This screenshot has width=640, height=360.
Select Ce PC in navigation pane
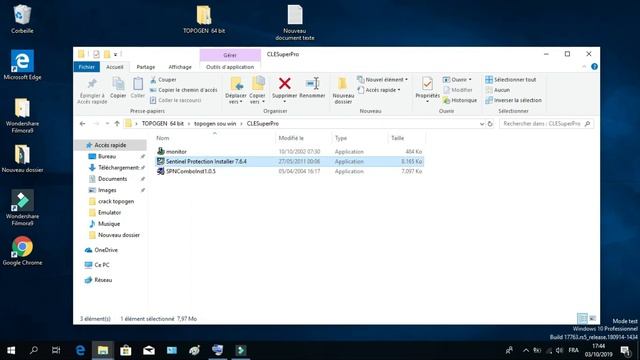(x=102, y=265)
